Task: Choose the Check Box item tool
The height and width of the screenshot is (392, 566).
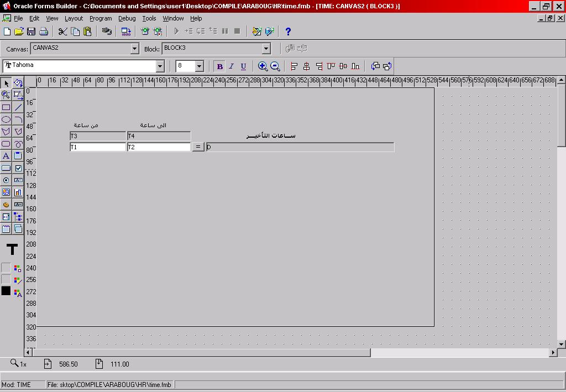Action: [x=18, y=168]
